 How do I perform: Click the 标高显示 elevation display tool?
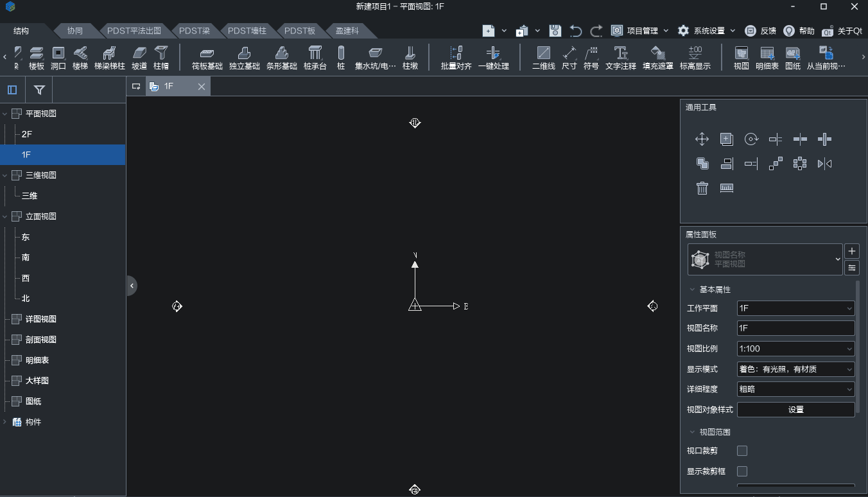(x=695, y=57)
